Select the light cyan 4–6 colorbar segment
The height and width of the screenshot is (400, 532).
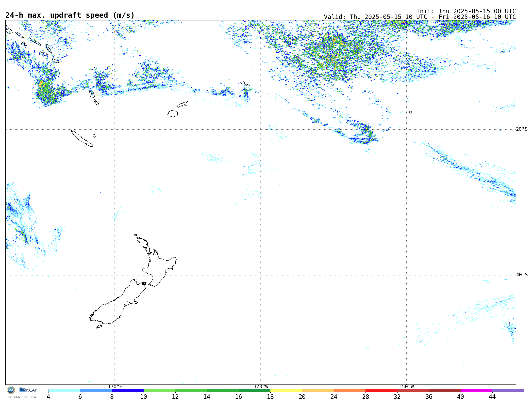pyautogui.click(x=64, y=390)
